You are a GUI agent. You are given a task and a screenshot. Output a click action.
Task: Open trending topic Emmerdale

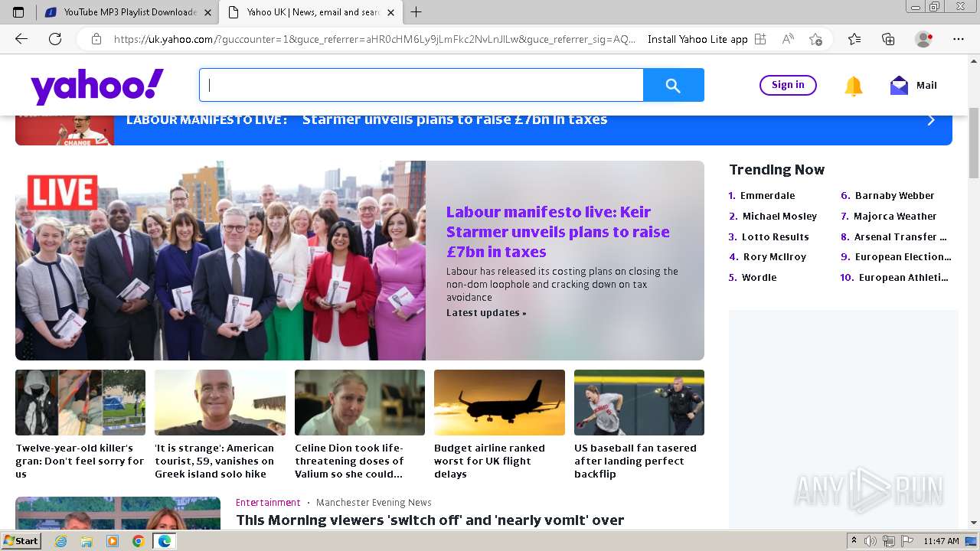click(x=768, y=196)
